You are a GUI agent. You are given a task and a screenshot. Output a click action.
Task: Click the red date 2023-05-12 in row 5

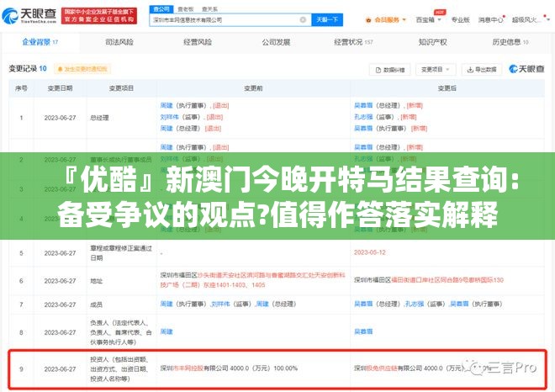pos(370,252)
